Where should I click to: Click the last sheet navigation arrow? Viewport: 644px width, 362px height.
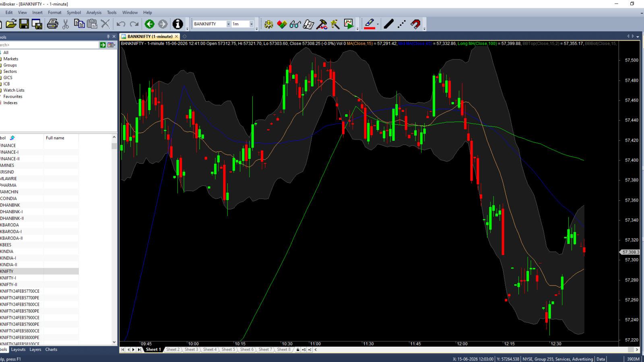[139, 350]
